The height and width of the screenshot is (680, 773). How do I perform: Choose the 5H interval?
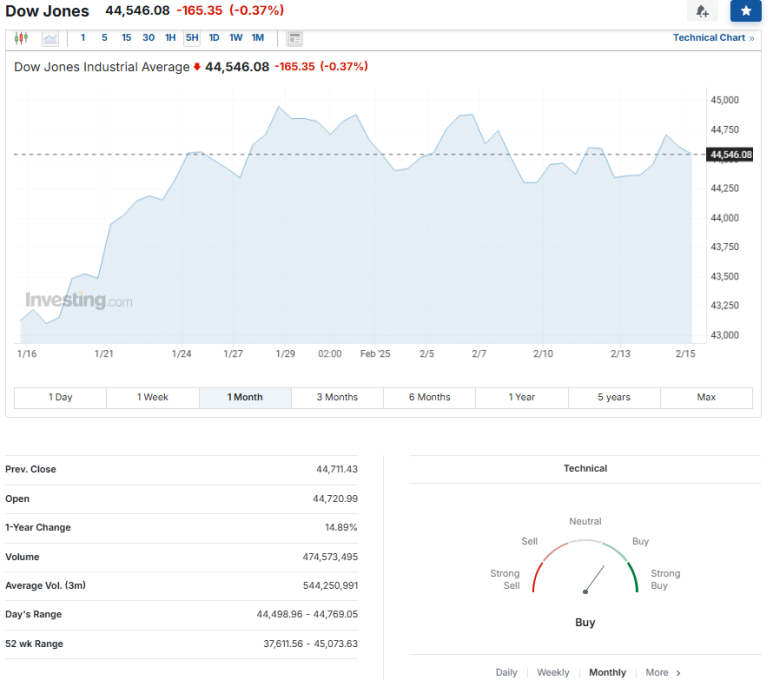[x=192, y=38]
